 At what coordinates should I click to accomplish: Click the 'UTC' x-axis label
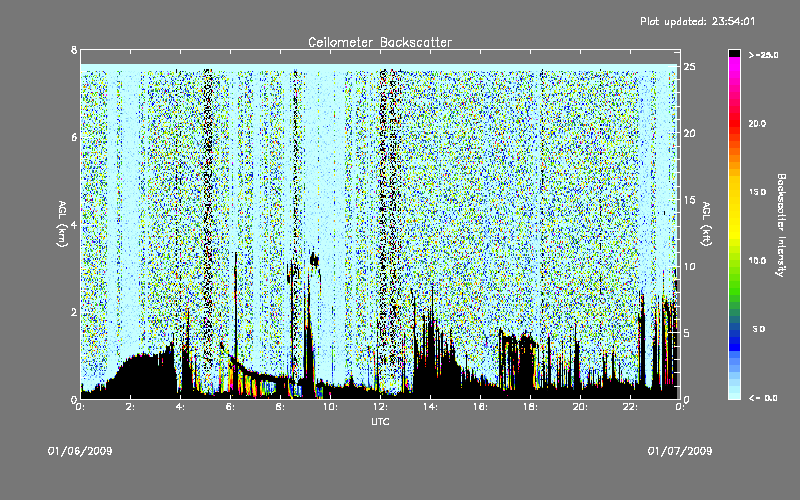tap(380, 421)
